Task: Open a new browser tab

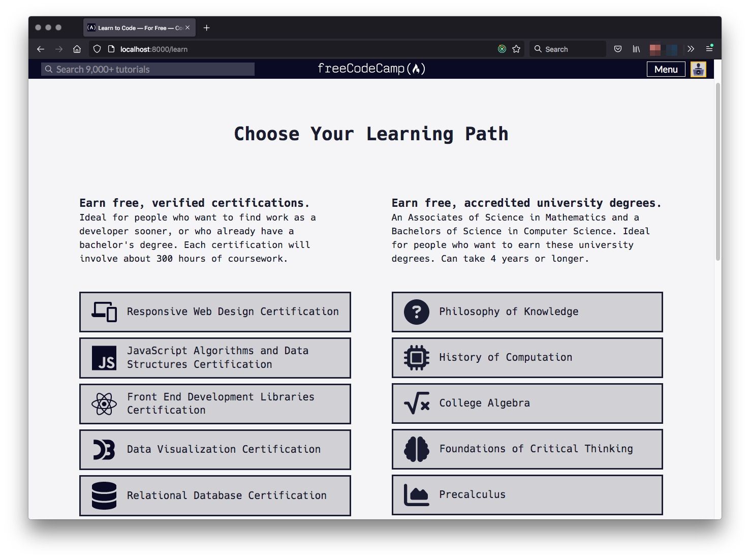Action: (x=206, y=27)
